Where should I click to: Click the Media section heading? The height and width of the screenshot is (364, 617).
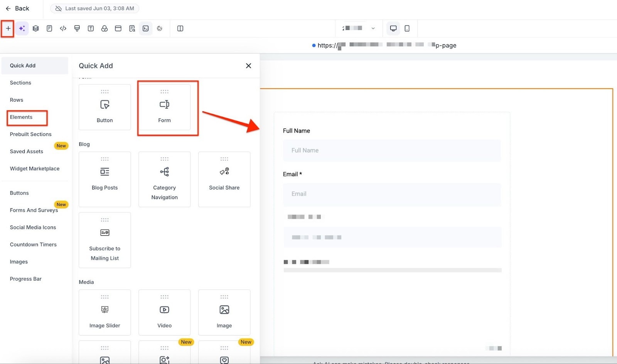[86, 282]
